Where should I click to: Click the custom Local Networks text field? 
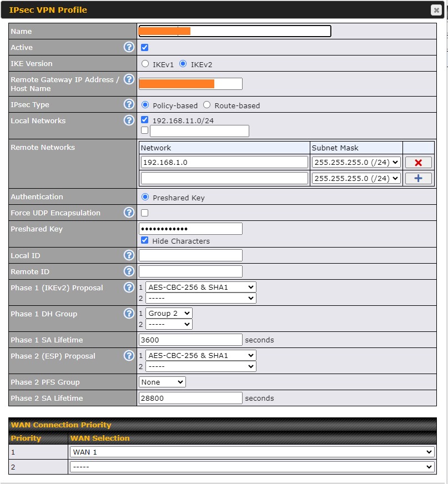(x=199, y=131)
